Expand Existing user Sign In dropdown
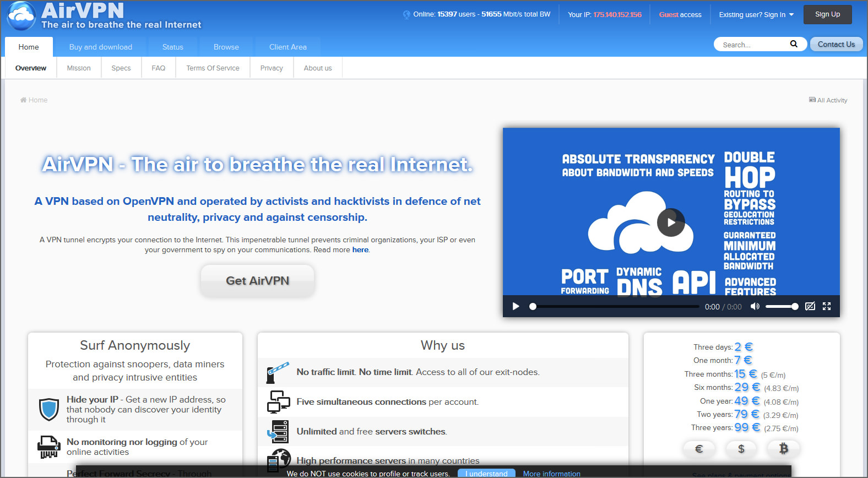Image resolution: width=868 pixels, height=478 pixels. 756,15
